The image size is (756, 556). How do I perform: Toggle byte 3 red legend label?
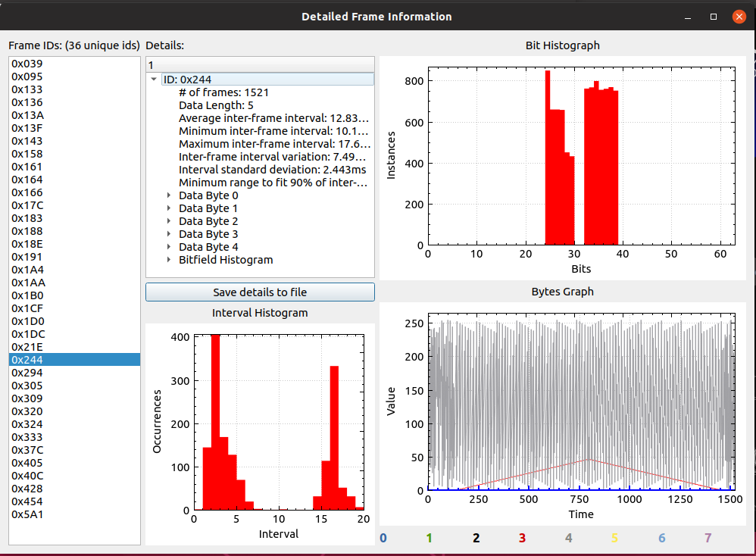(x=522, y=538)
